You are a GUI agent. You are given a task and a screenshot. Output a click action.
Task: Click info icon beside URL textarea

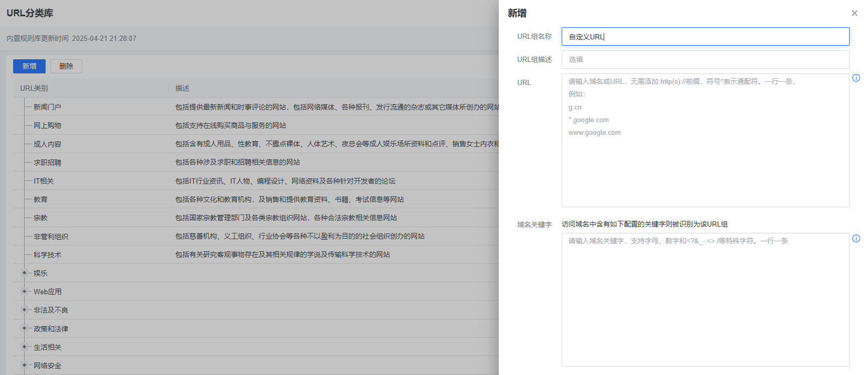856,78
